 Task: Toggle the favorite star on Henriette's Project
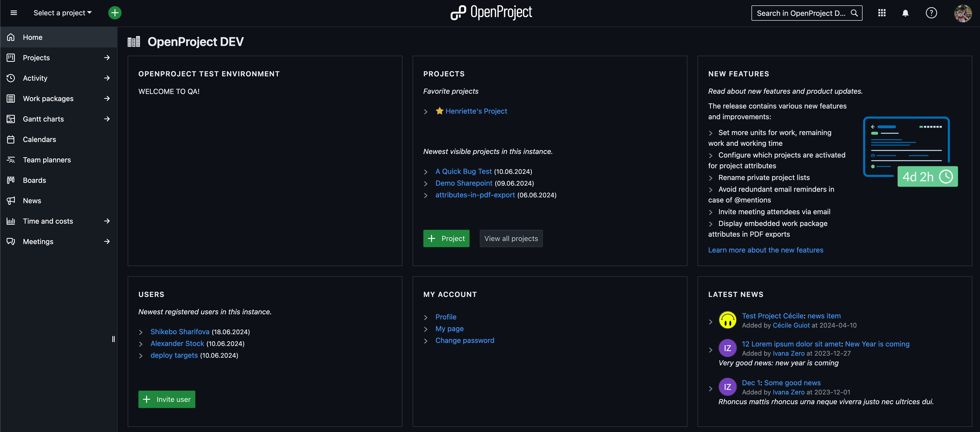[x=439, y=111]
